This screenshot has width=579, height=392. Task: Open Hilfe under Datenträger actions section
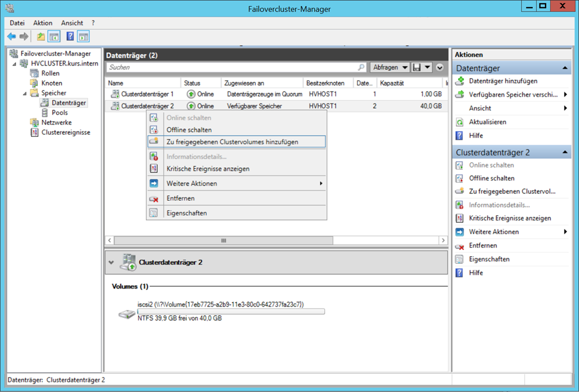point(476,136)
